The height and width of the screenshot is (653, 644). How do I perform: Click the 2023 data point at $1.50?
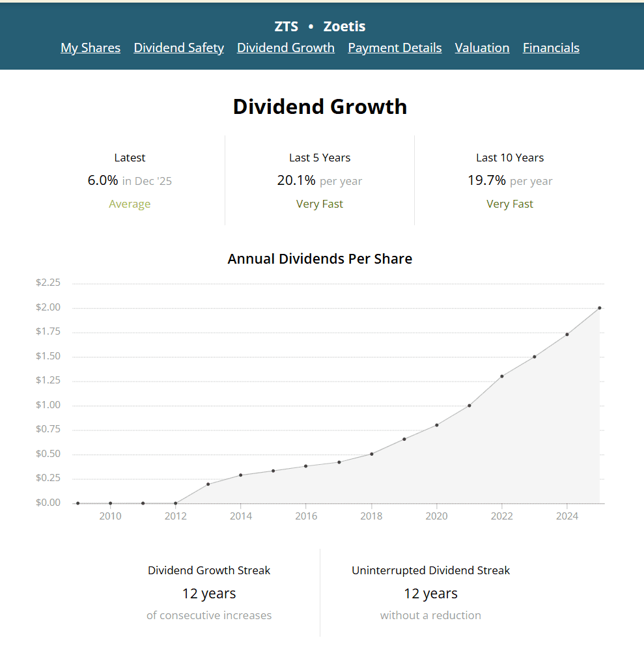tap(535, 357)
